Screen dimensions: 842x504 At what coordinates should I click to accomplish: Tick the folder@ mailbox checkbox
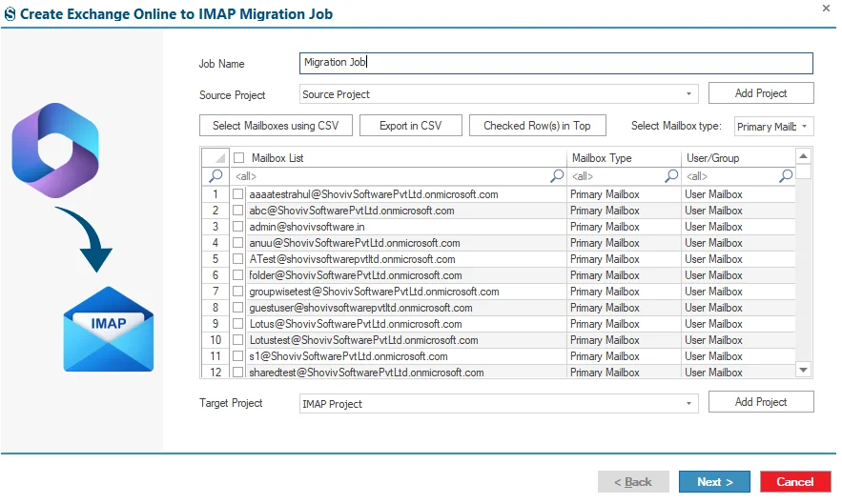click(x=237, y=275)
